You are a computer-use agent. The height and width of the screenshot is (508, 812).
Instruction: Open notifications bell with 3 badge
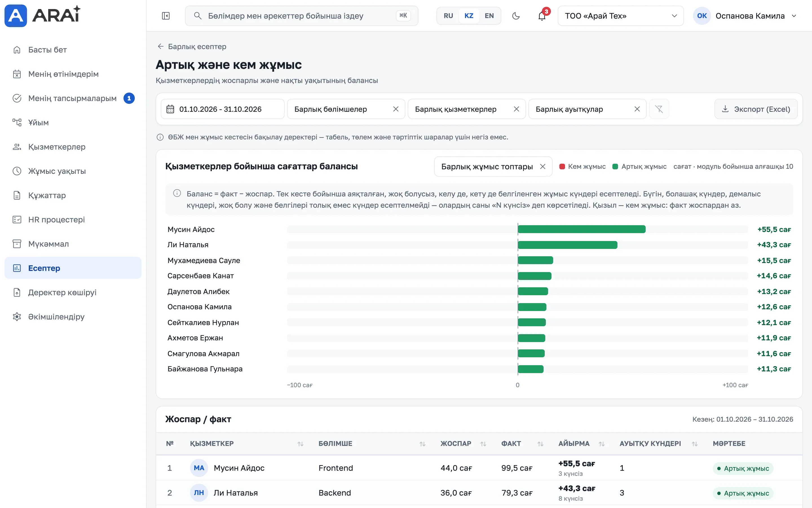click(x=542, y=16)
